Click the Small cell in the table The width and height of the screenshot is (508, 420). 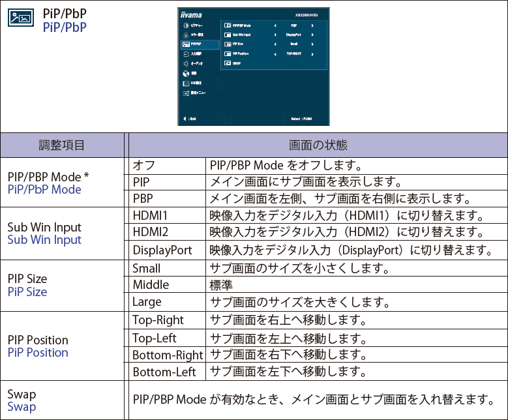(167, 268)
